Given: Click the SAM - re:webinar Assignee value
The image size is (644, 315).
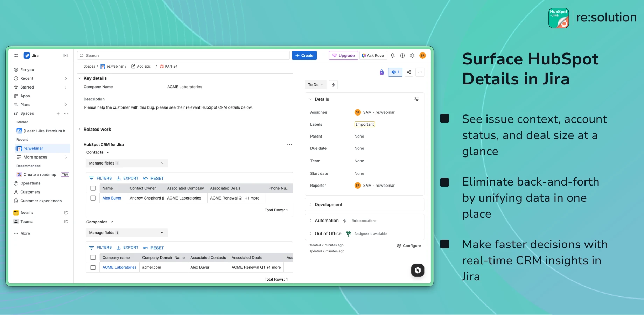Looking at the screenshot, I should point(374,112).
